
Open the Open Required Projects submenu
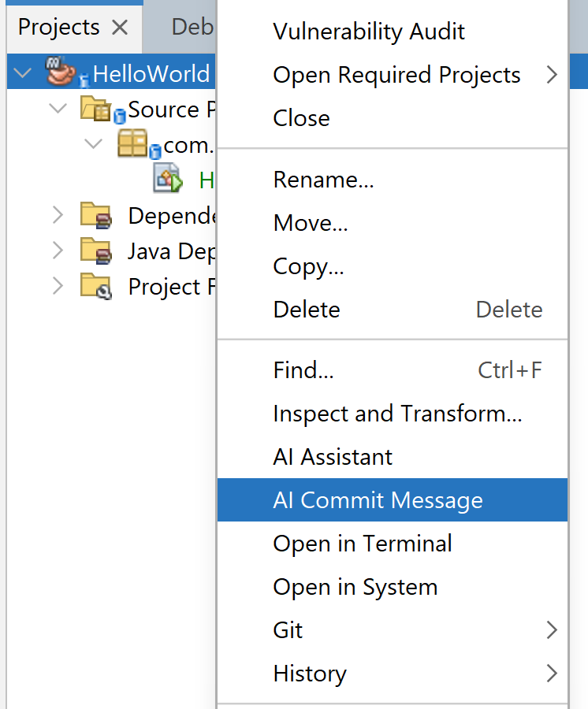pyautogui.click(x=396, y=75)
